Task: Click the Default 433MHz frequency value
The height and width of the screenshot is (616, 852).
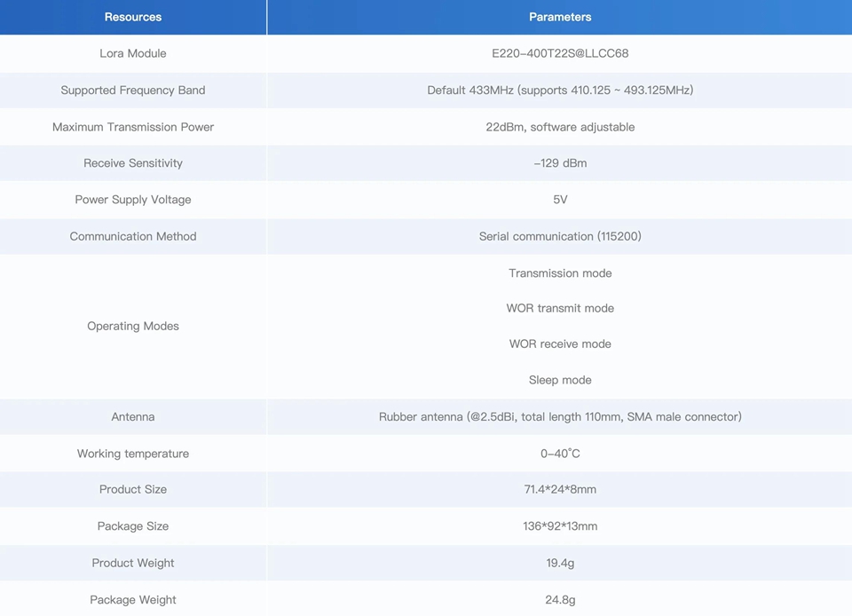Action: point(560,91)
